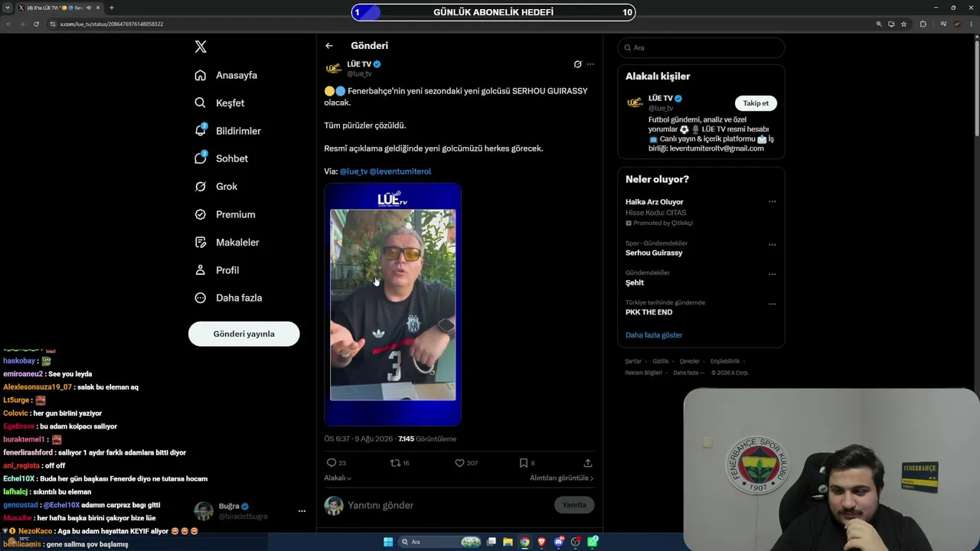Open the Şehit trend

(635, 282)
